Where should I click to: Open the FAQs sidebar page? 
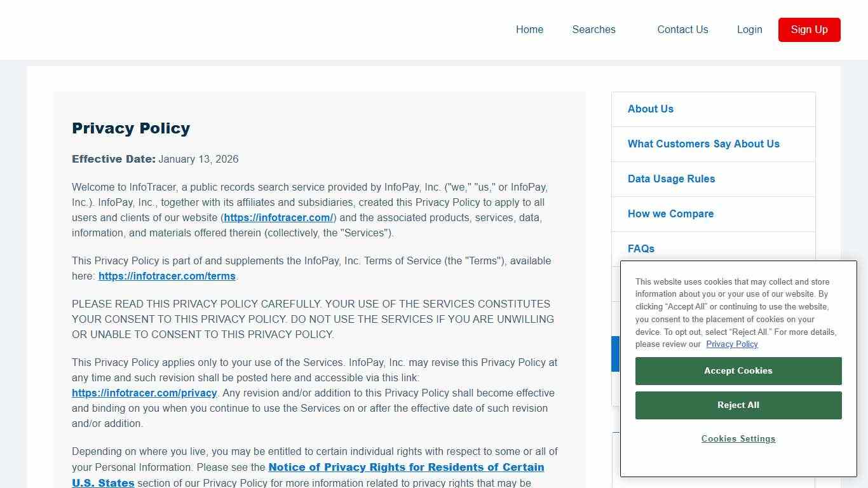pyautogui.click(x=641, y=248)
